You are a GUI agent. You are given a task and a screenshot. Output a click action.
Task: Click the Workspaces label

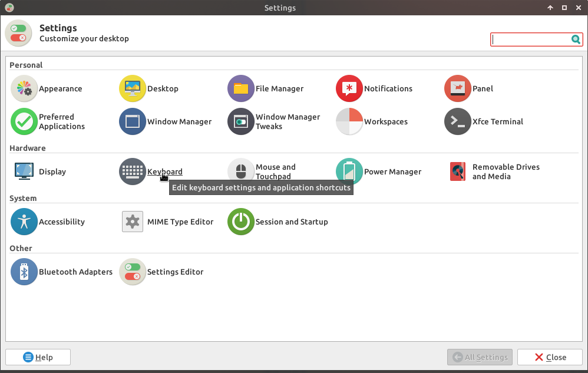(386, 122)
